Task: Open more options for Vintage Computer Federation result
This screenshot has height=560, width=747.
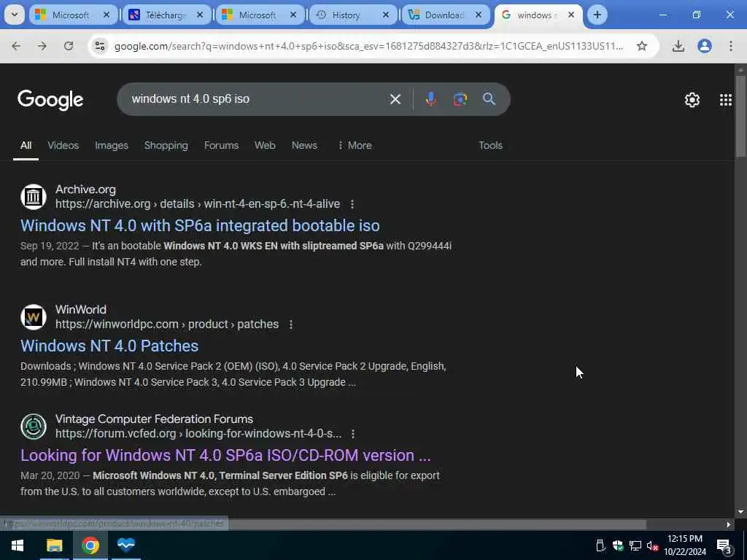Action: (352, 434)
